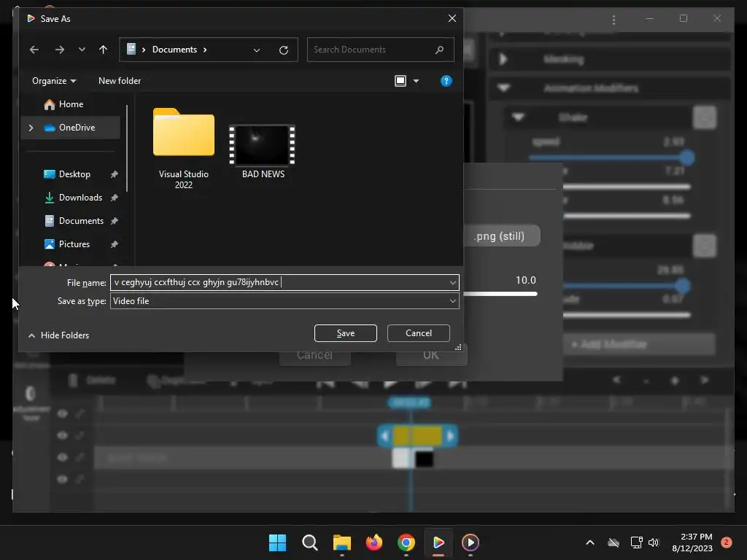
Task: Open File Explorer from the taskbar
Action: click(341, 542)
